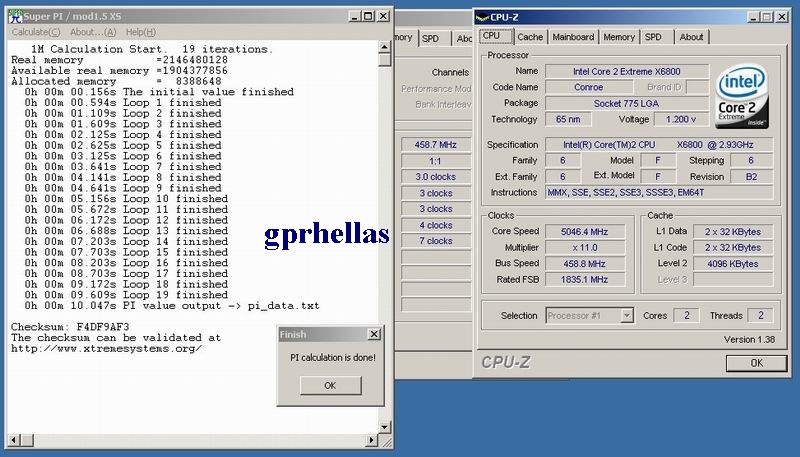Image resolution: width=800 pixels, height=457 pixels.
Task: Click Super PI horizontal scrollbar left arrow
Action: [x=14, y=440]
